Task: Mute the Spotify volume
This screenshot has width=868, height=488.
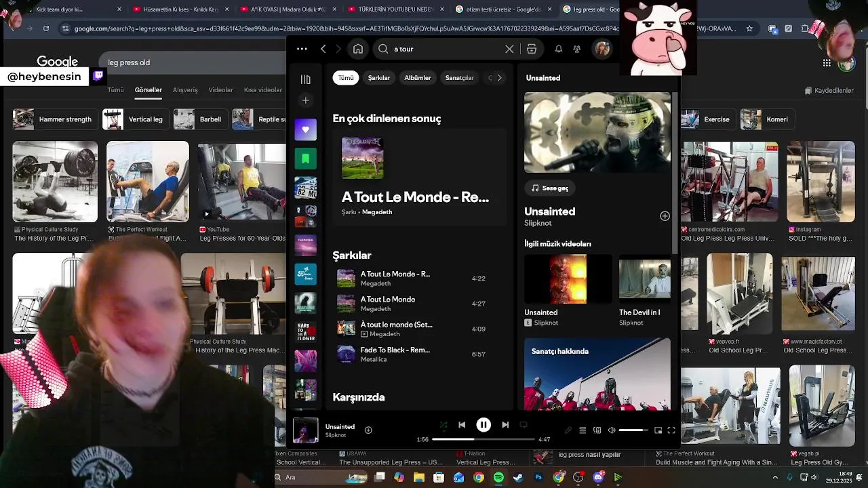Action: [612, 430]
